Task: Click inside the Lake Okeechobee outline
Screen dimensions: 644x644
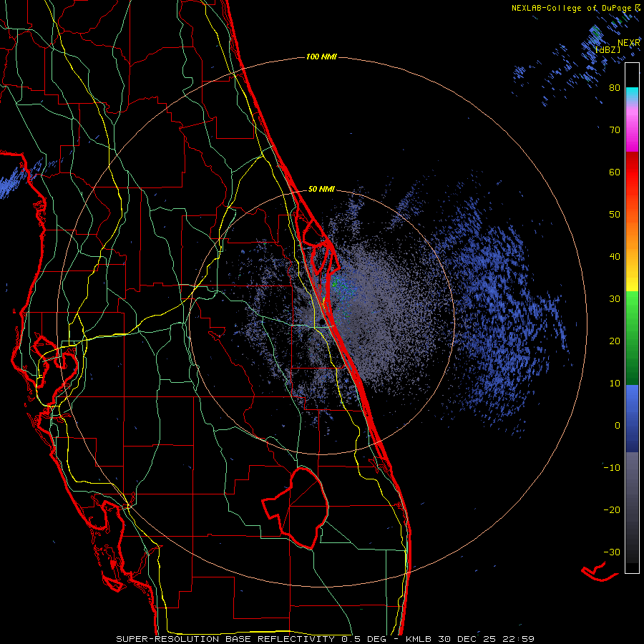Action: [x=303, y=507]
